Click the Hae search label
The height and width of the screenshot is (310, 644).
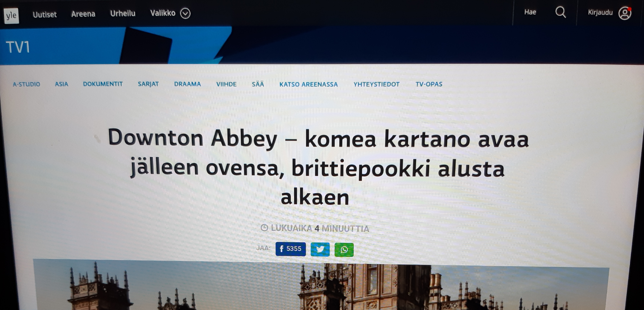[530, 12]
